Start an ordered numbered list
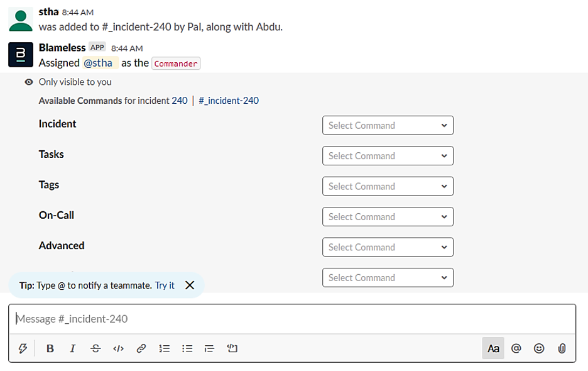The image size is (588, 371). tap(164, 348)
